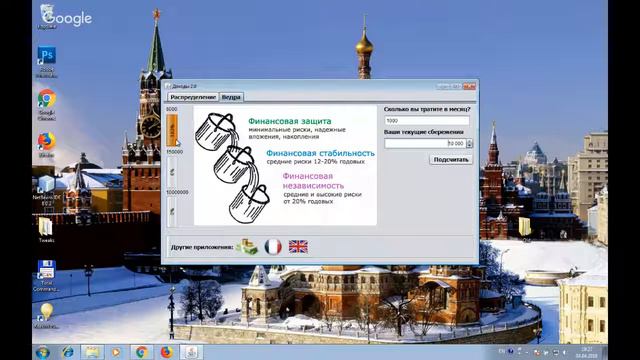Close the Доходы application window
Viewport: 640px width, 360px height.
[469, 86]
